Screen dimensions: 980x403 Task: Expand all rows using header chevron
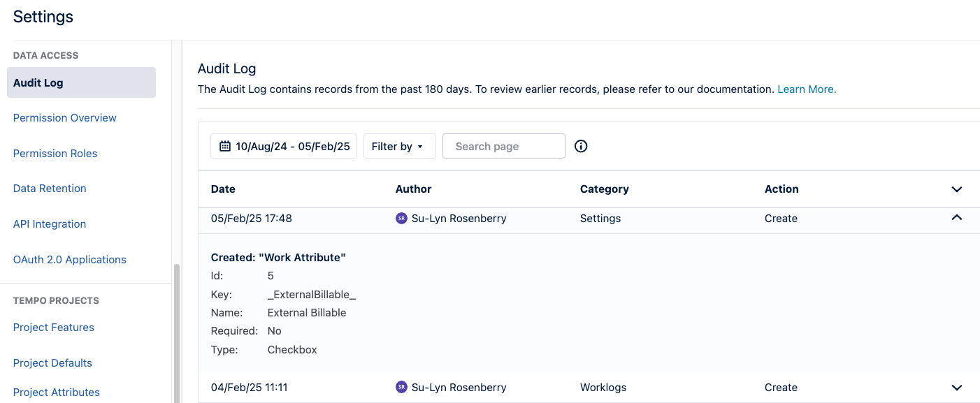click(x=957, y=189)
